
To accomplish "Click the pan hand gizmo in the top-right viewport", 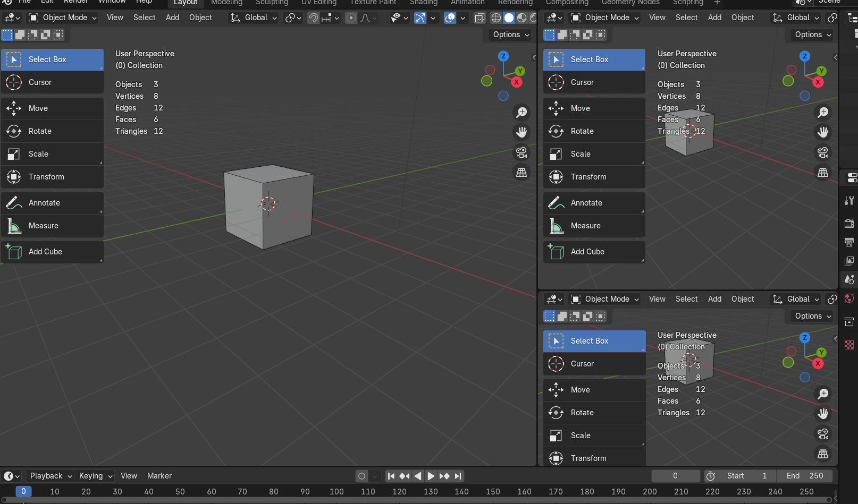I will click(823, 132).
